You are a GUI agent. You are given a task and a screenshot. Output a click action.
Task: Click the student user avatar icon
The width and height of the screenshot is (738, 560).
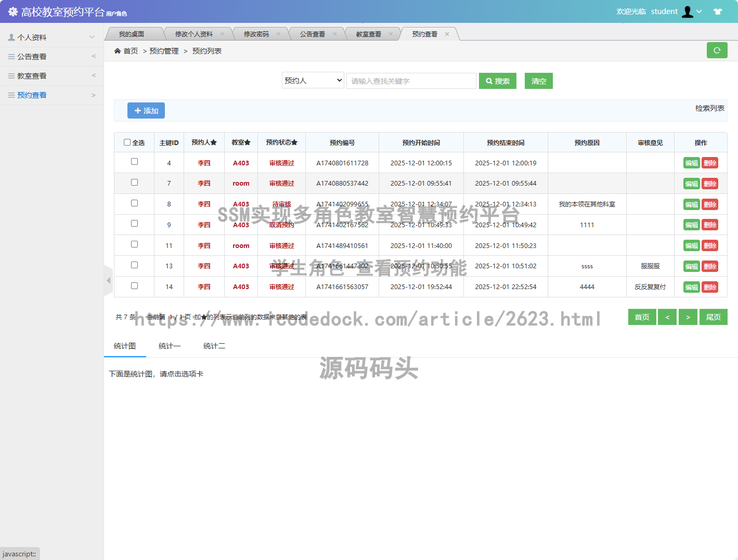pos(688,11)
